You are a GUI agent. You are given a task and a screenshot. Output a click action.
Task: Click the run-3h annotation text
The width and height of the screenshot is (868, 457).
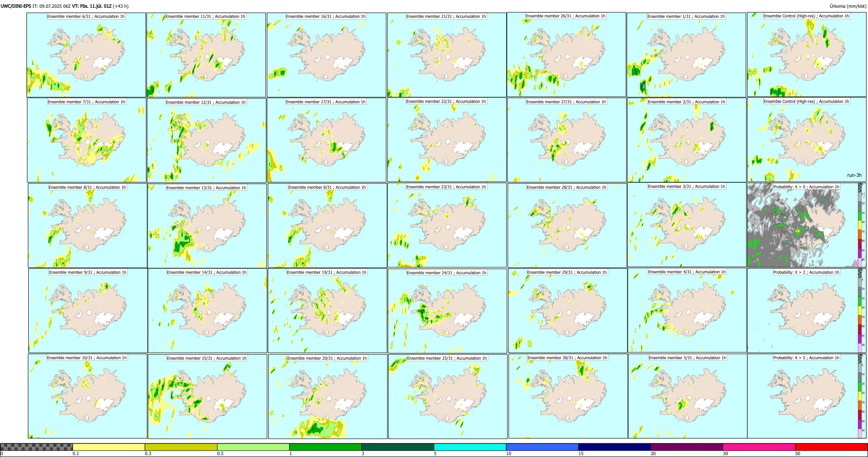tap(854, 175)
